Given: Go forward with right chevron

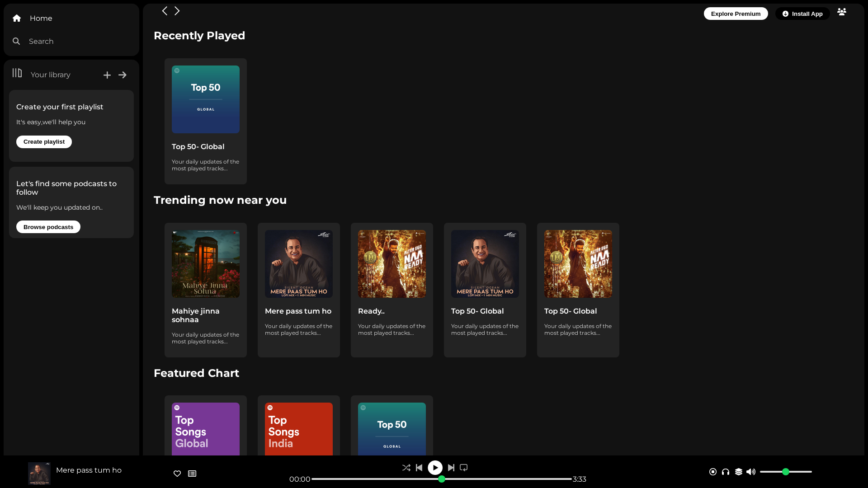Looking at the screenshot, I should point(177,11).
